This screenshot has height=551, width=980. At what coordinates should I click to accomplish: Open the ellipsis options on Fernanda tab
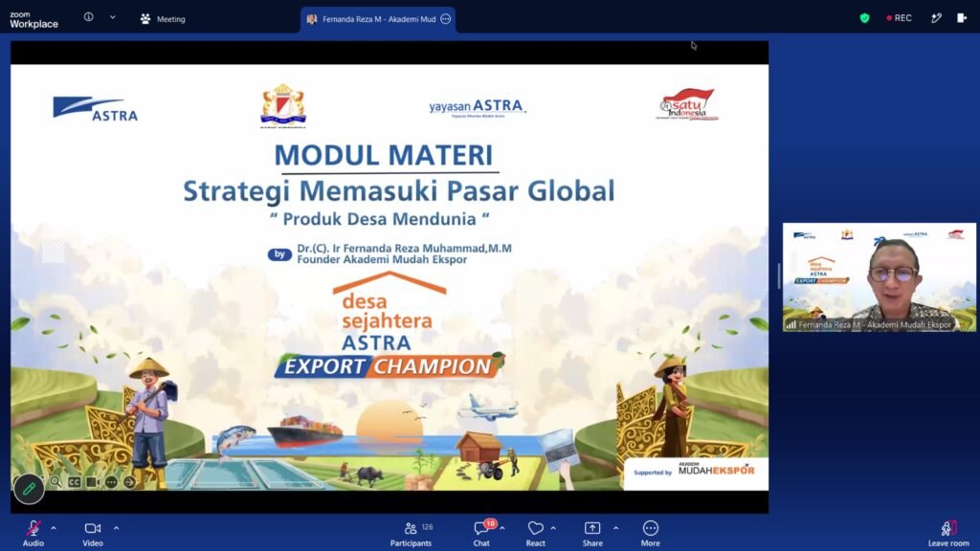[x=446, y=19]
